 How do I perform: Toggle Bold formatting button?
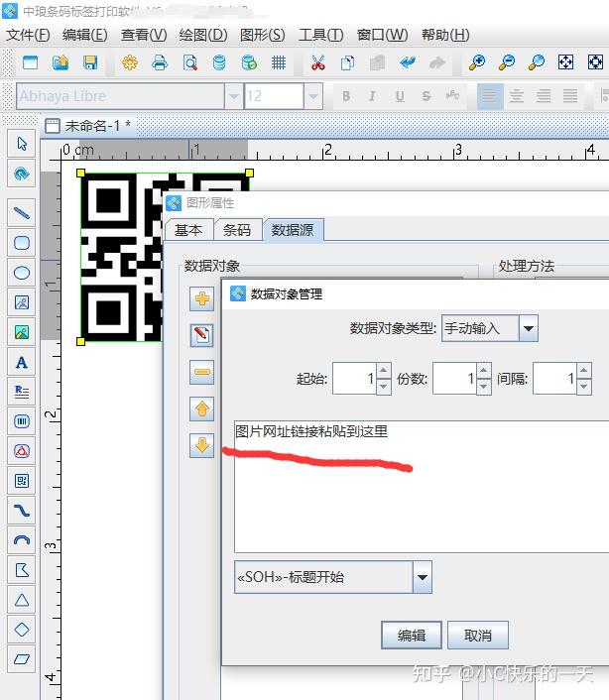tap(346, 96)
